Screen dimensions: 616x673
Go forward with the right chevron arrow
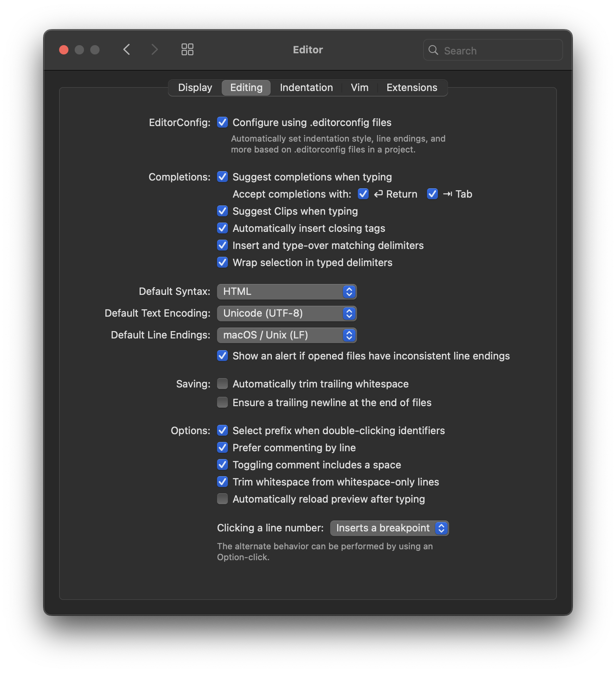154,49
